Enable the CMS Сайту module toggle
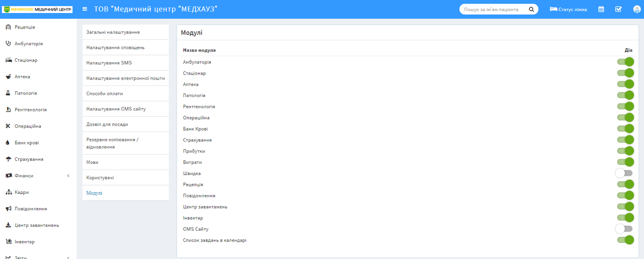Image resolution: width=644 pixels, height=259 pixels. (624, 229)
